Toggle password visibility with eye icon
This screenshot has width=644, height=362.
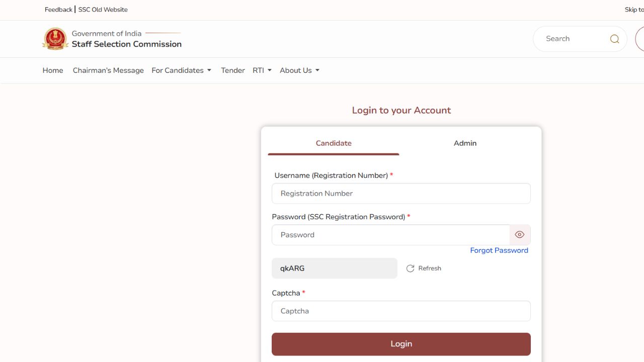[520, 235]
